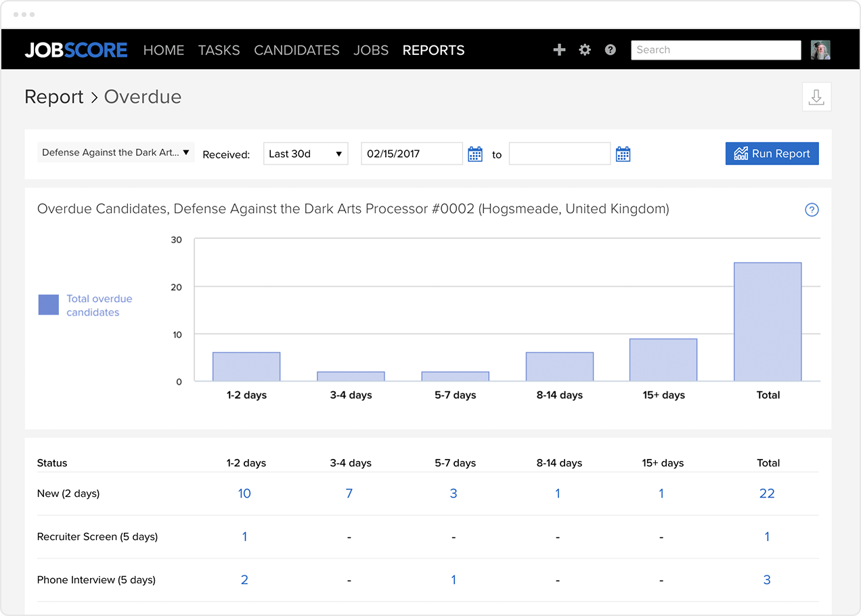Click the Search field in header
861x616 pixels.
point(715,50)
